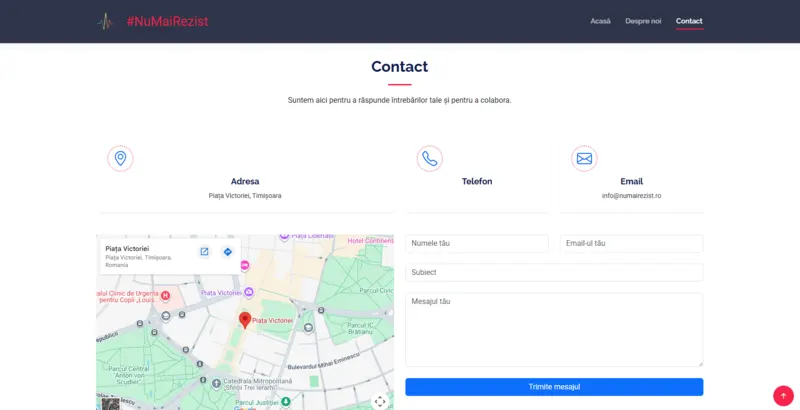Screen dimensions: 800x410
Task: Click the red Piața Victoriei map pin
Action: point(245,320)
